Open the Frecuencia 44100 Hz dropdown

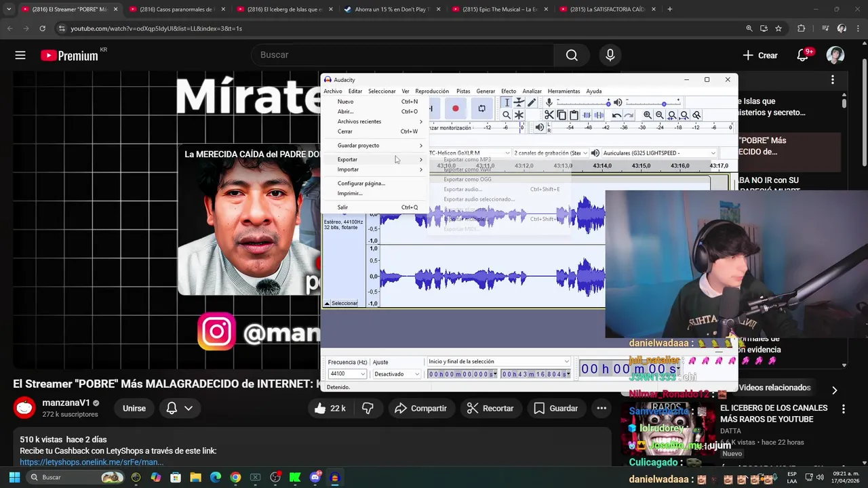click(347, 374)
